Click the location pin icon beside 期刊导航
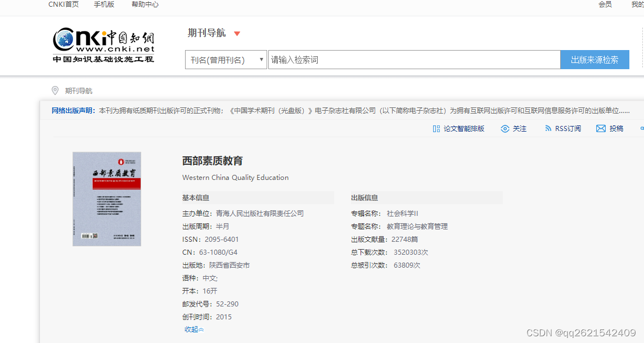Image resolution: width=644 pixels, height=343 pixels. pos(55,91)
